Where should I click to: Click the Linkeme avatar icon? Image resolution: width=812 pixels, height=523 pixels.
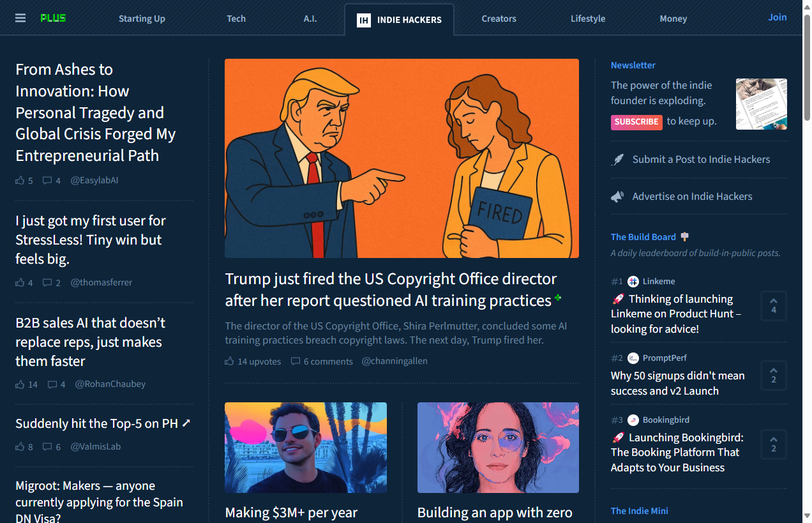(633, 282)
